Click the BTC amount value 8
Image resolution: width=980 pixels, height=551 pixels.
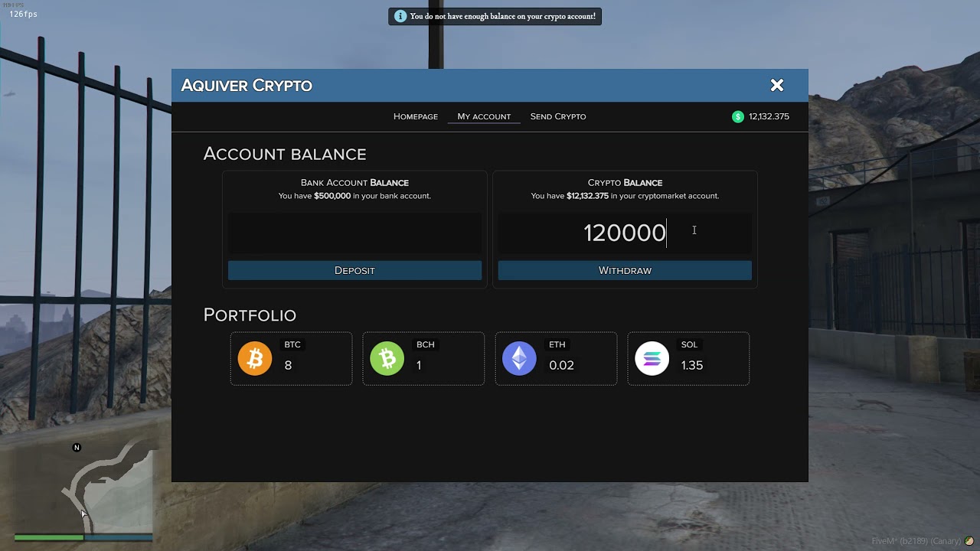(x=288, y=365)
